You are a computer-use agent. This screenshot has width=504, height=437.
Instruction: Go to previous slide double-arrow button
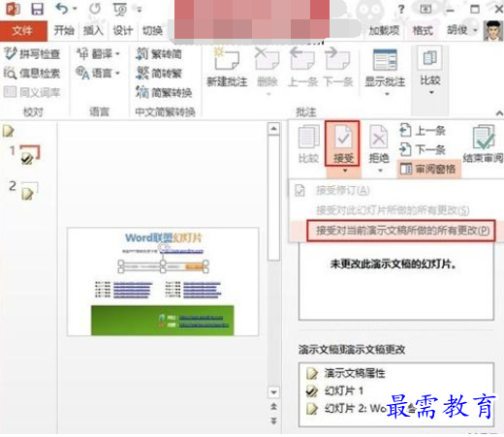[x=273, y=406]
